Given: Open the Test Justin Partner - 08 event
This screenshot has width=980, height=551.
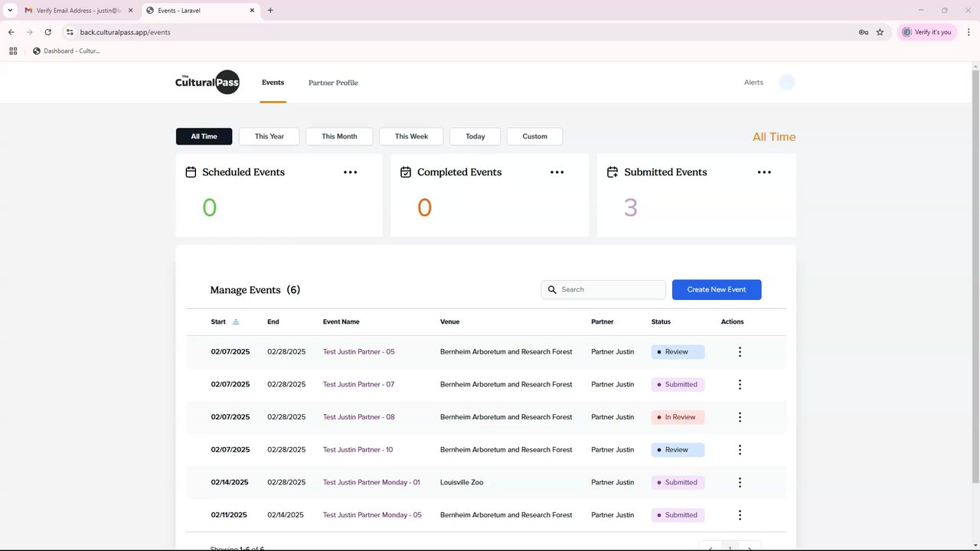Looking at the screenshot, I should [359, 417].
